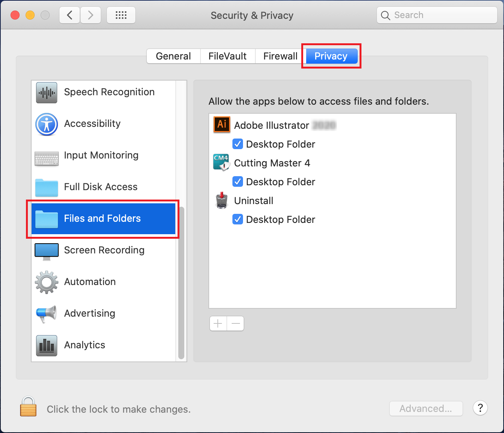The height and width of the screenshot is (433, 504).
Task: Switch to the FileVault tab
Action: tap(228, 56)
